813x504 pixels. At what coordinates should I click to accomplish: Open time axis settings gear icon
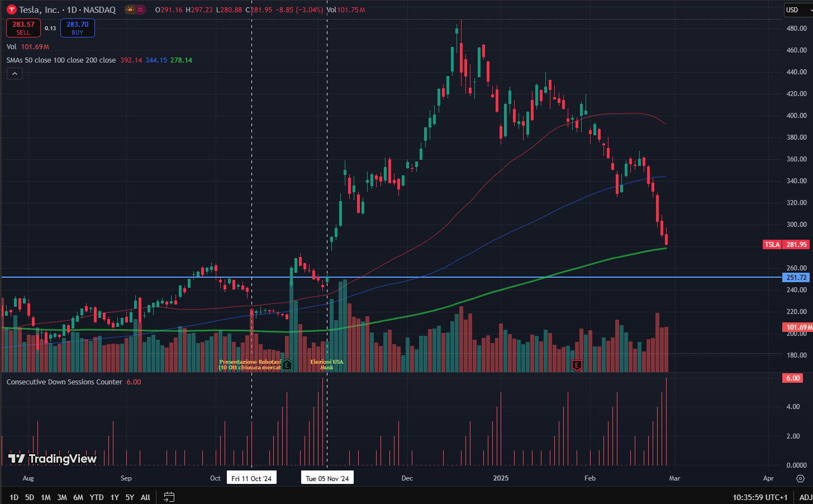click(800, 479)
